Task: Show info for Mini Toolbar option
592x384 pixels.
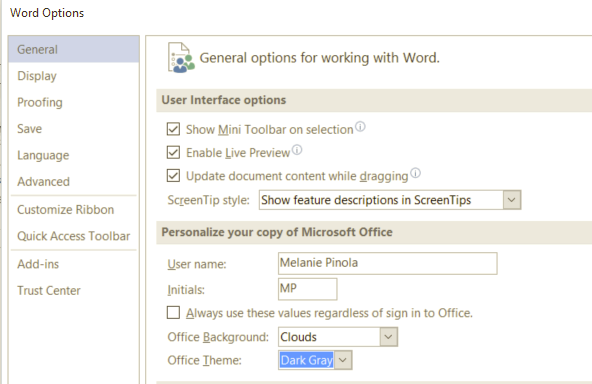Action: [361, 126]
